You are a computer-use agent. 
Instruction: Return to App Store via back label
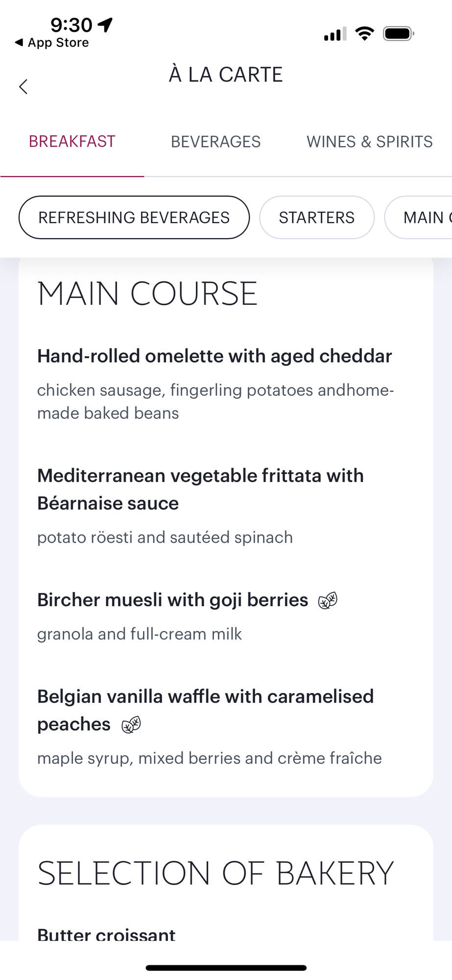click(52, 43)
